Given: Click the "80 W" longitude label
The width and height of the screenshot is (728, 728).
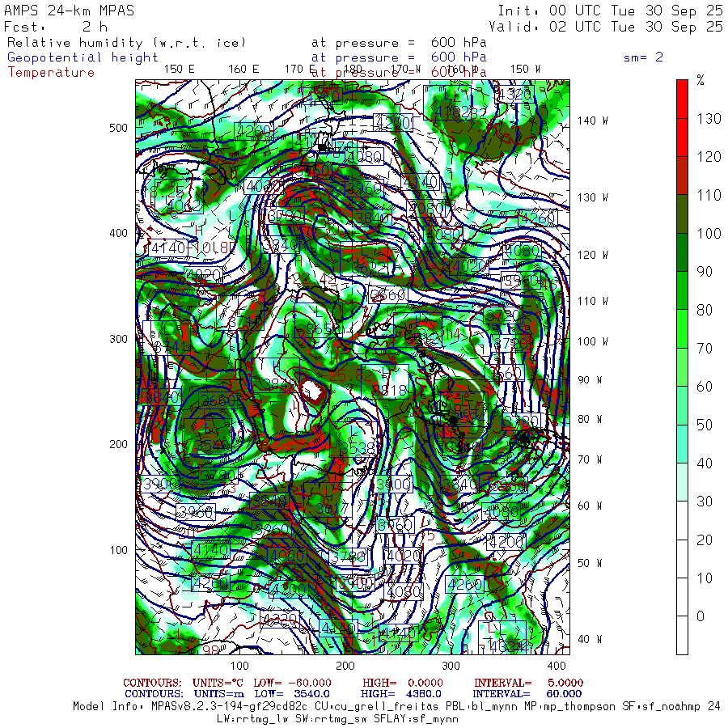Looking at the screenshot, I should (590, 419).
